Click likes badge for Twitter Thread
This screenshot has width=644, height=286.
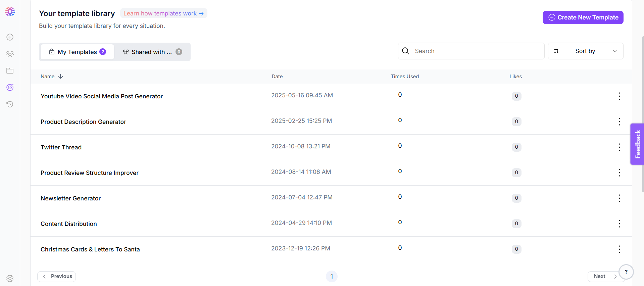[516, 147]
